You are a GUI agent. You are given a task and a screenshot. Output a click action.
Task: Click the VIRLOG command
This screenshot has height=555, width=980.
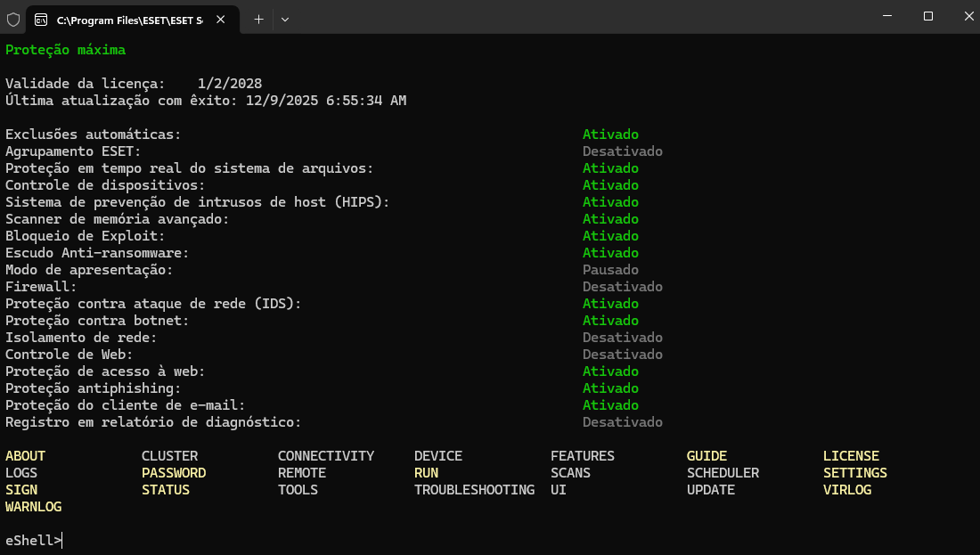[x=846, y=490]
